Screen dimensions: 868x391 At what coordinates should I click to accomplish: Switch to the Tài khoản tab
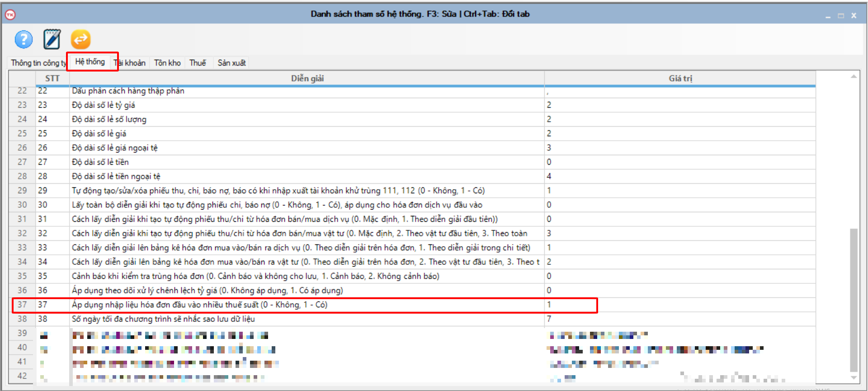tap(132, 63)
